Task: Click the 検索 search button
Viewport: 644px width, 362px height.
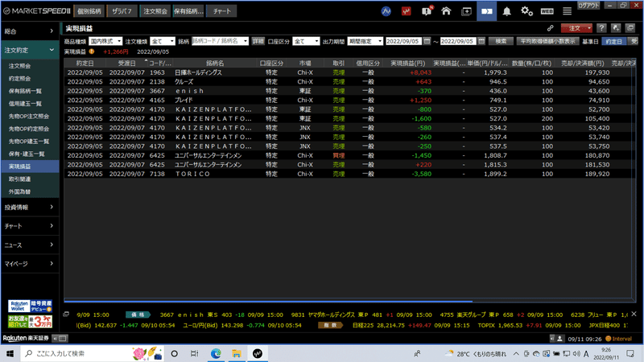Action: tap(501, 41)
